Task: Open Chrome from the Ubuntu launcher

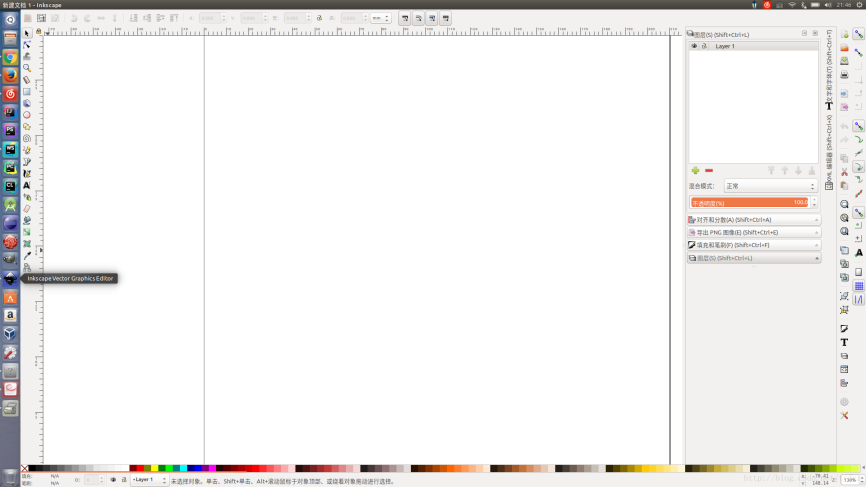Action: [x=10, y=57]
